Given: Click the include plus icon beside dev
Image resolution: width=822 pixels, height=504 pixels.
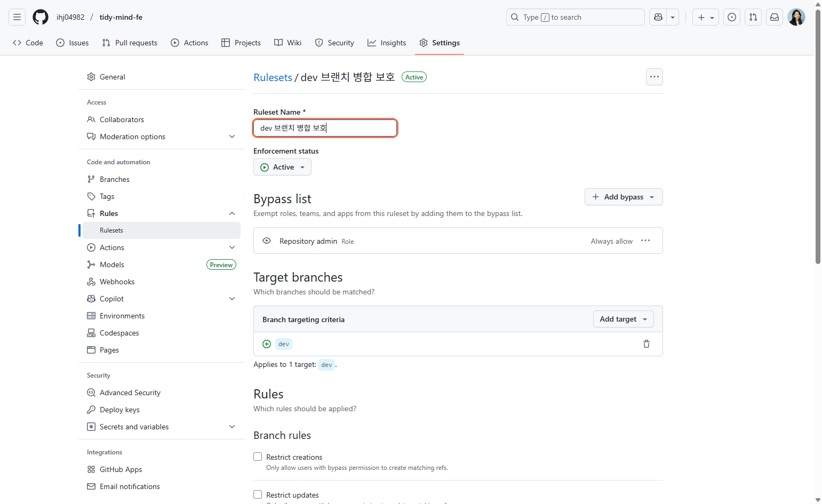Looking at the screenshot, I should [x=267, y=344].
